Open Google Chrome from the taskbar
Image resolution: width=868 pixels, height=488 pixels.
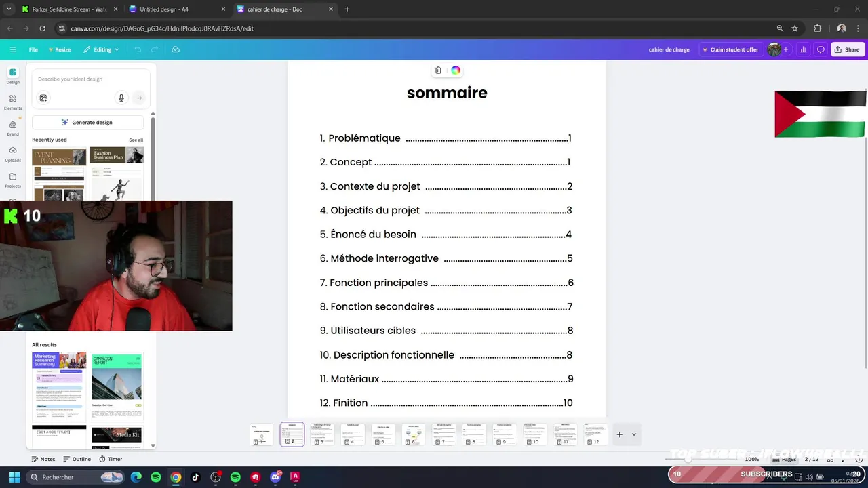176,477
